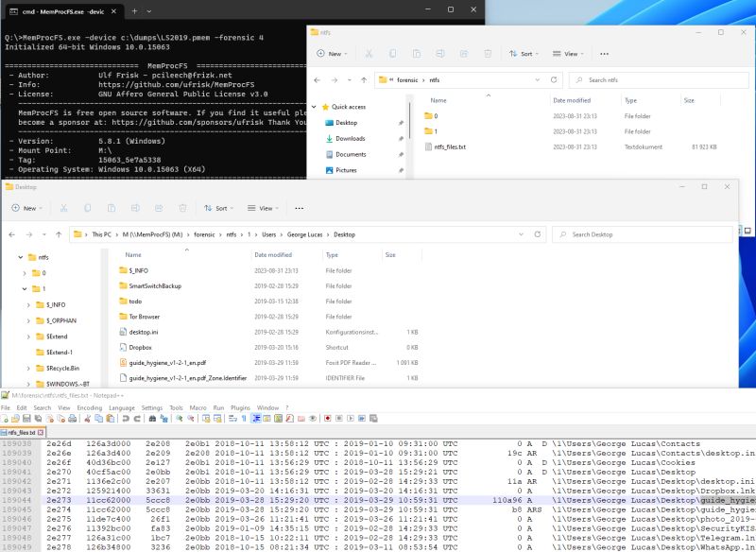This screenshot has width=756, height=552.
Task: Start macro recording in Notepad++
Action: [x=328, y=423]
